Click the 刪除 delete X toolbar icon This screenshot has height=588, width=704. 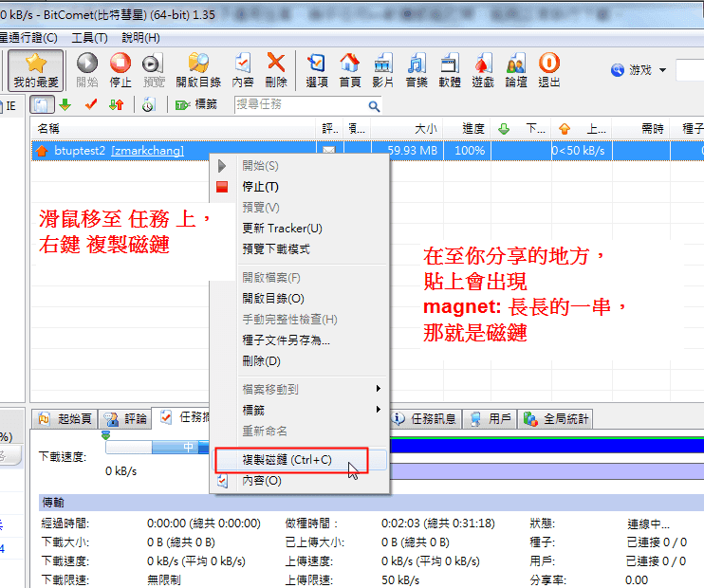(x=276, y=70)
